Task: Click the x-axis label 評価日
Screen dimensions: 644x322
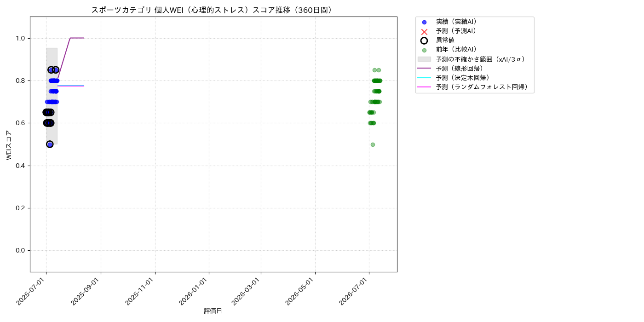Action: [213, 311]
